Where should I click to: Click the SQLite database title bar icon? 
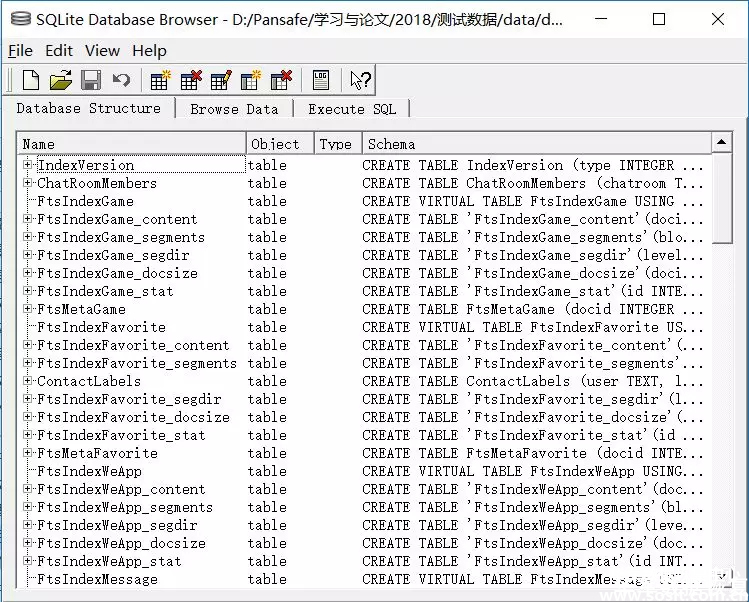pos(21,20)
